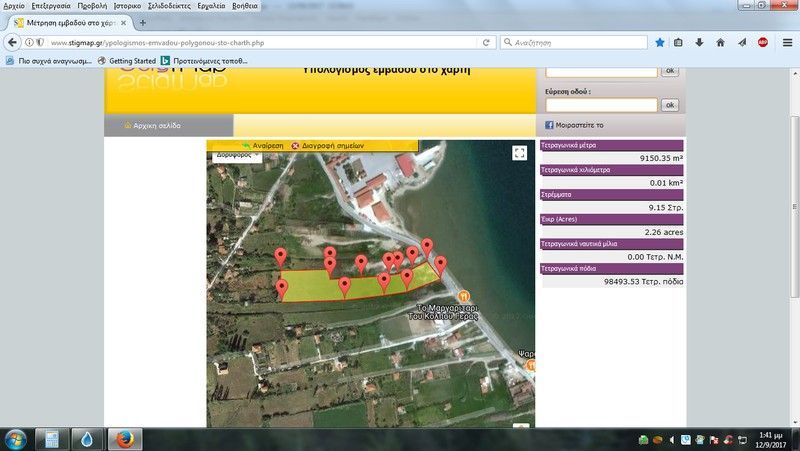The image size is (800, 451).
Task: Open a new browser tab
Action: pyautogui.click(x=143, y=22)
